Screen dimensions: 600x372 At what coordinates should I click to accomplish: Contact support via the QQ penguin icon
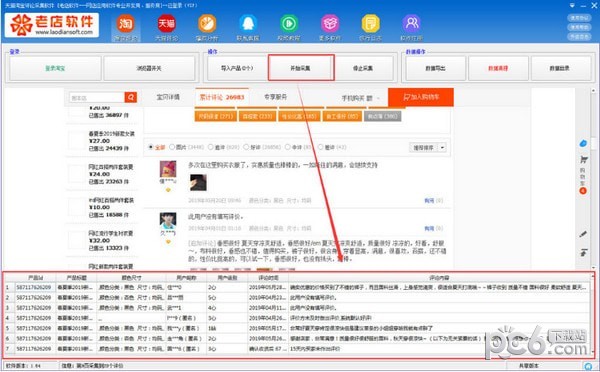pos(248,24)
